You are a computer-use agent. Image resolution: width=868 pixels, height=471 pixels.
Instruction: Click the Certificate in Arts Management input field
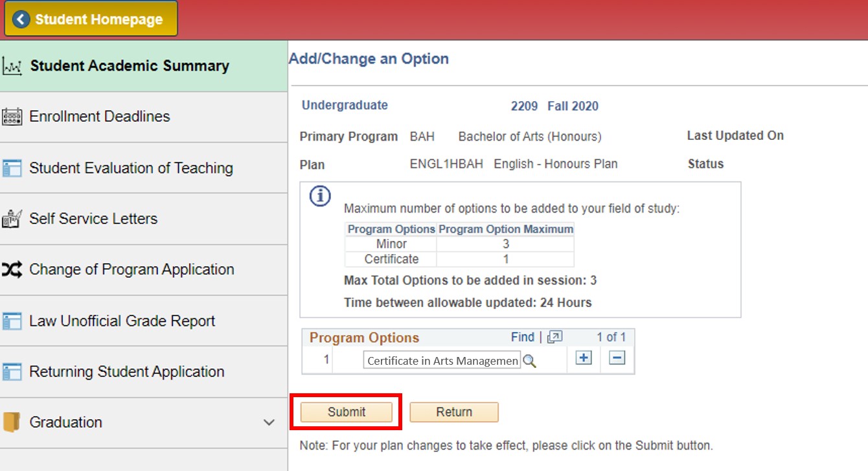(440, 360)
